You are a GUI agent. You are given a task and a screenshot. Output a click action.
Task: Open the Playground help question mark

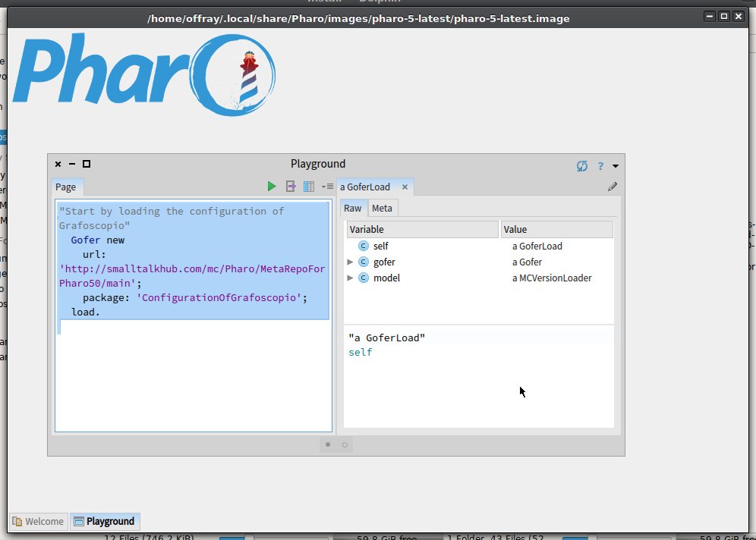(x=600, y=166)
